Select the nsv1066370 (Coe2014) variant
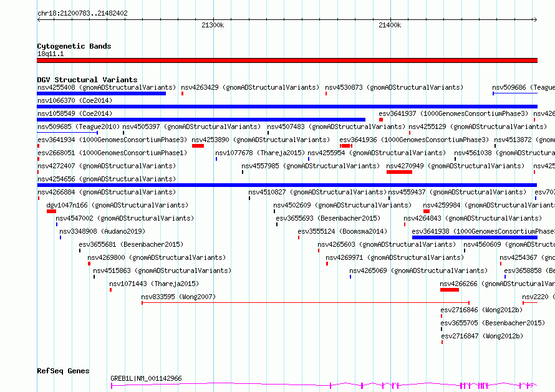This screenshot has height=392, width=555. coord(75,100)
